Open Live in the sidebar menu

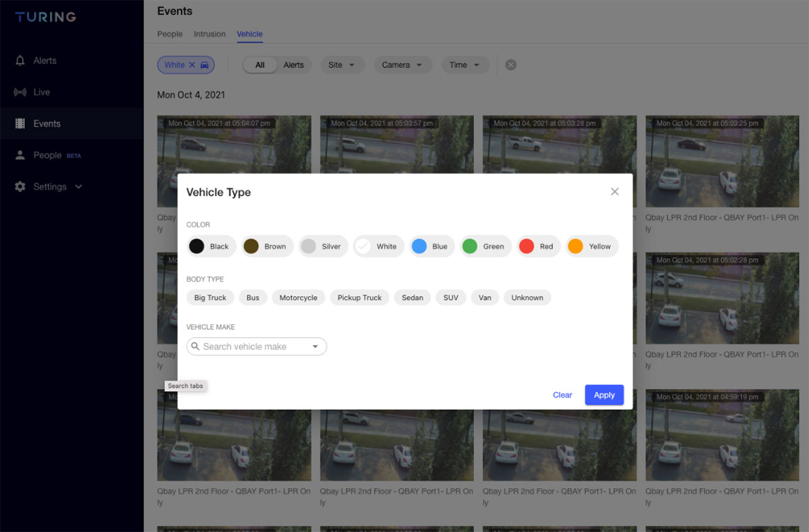click(71, 92)
